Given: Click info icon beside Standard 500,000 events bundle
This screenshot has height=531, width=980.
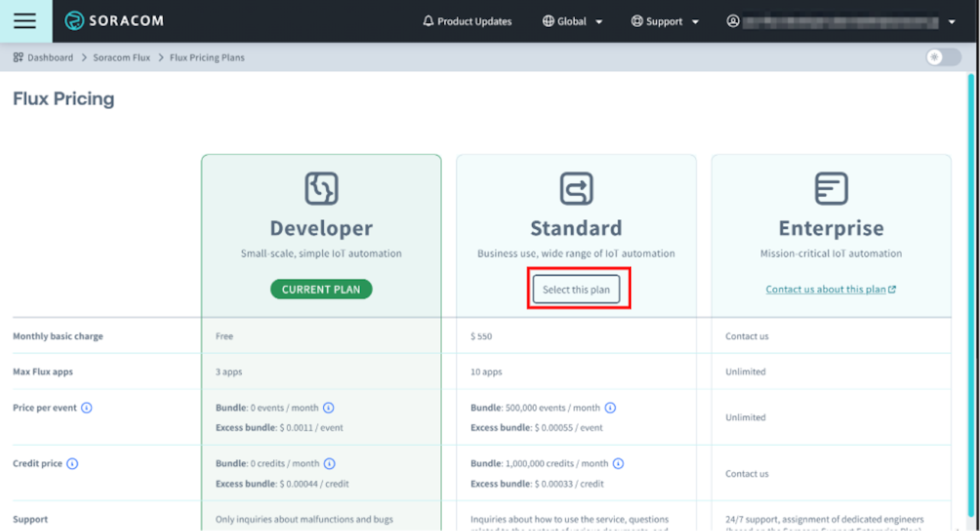Looking at the screenshot, I should click(610, 408).
